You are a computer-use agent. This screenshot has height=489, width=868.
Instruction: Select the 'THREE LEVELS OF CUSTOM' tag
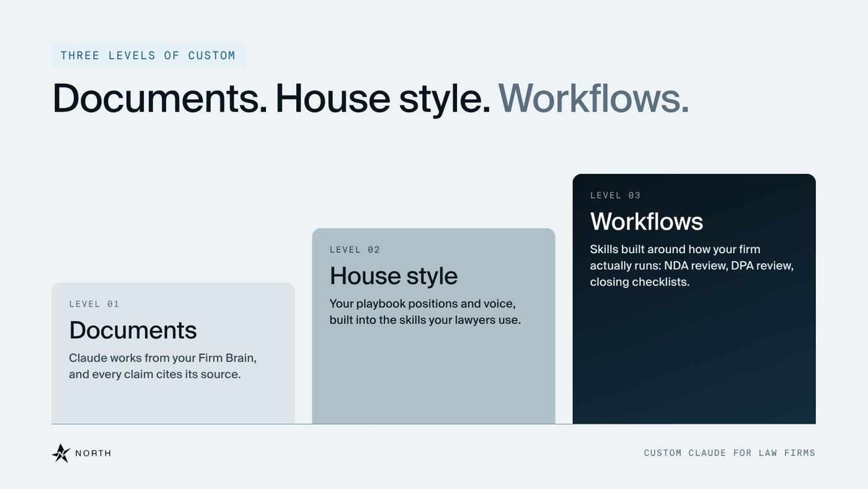148,55
